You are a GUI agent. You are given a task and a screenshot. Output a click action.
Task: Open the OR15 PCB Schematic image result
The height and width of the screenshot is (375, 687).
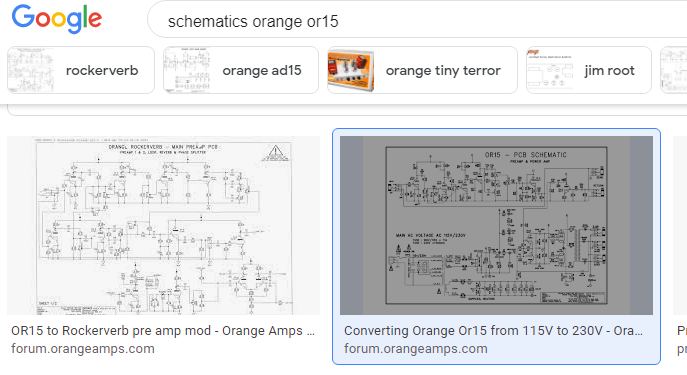[x=496, y=225]
